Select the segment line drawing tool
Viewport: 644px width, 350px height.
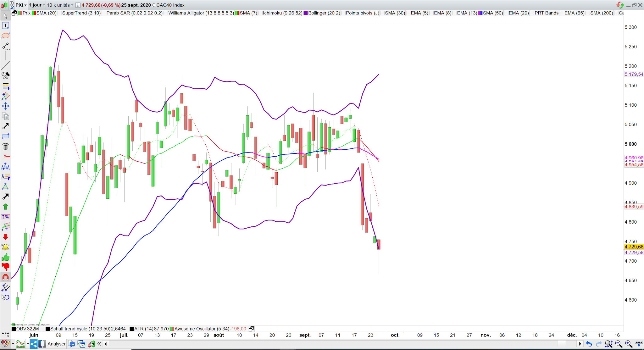[5, 46]
